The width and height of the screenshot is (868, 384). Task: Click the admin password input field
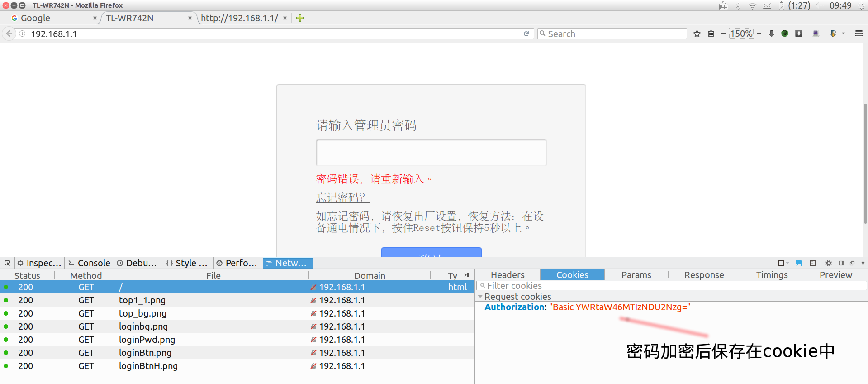point(431,153)
